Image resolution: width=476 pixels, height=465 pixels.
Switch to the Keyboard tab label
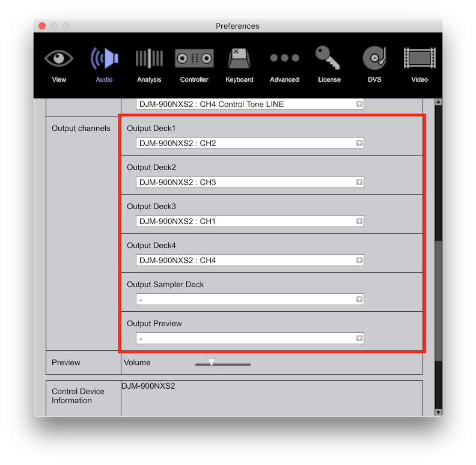coord(239,79)
